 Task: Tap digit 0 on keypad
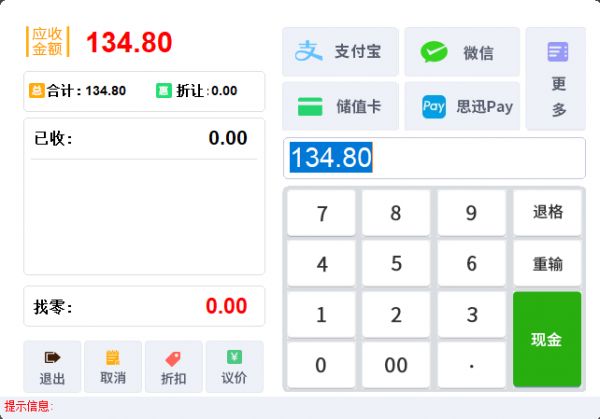(x=321, y=364)
